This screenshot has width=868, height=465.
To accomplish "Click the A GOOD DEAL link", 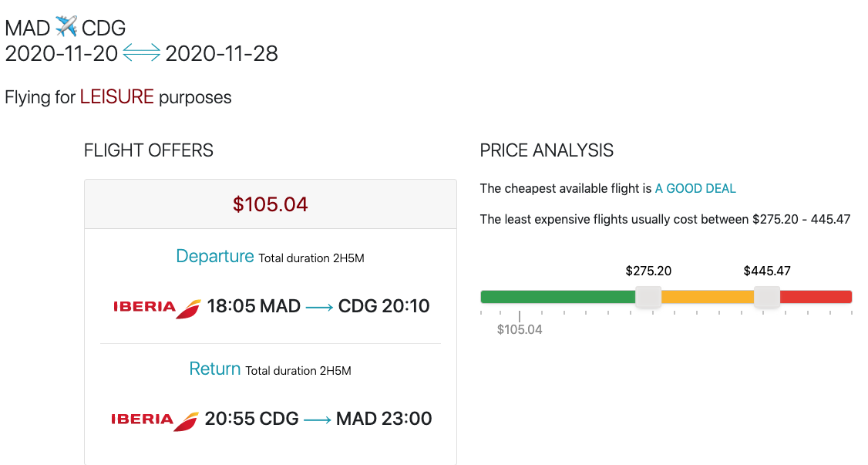I will pyautogui.click(x=695, y=188).
